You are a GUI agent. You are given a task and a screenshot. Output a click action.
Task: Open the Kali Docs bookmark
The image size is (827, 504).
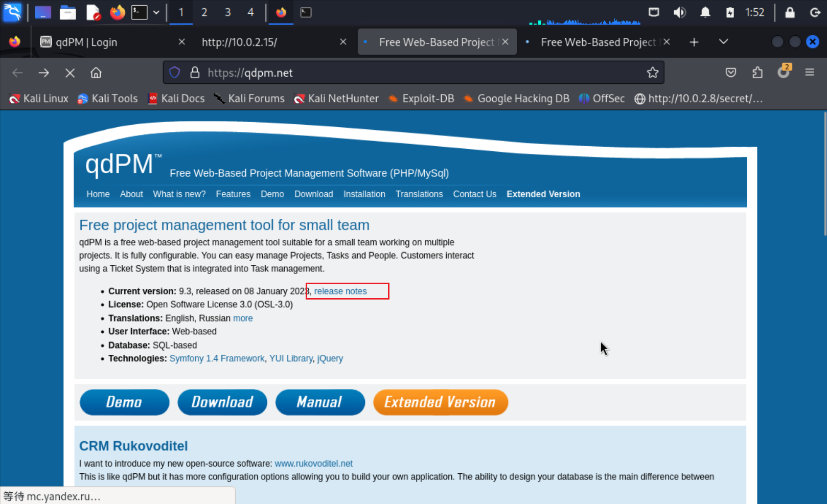[176, 99]
